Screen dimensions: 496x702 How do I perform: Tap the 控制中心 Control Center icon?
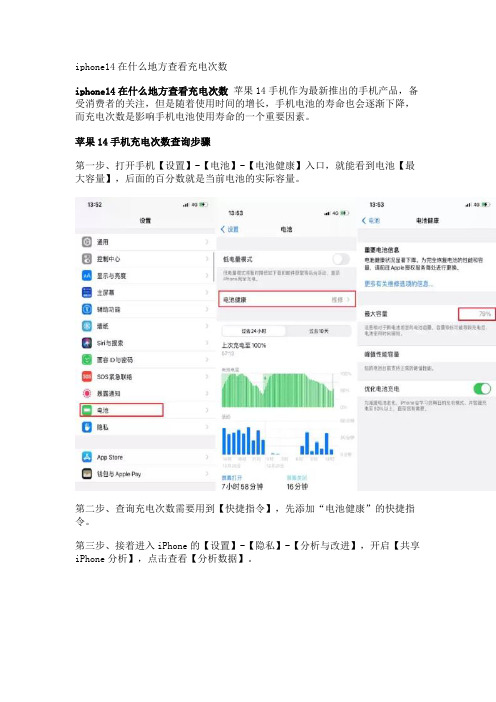point(87,259)
